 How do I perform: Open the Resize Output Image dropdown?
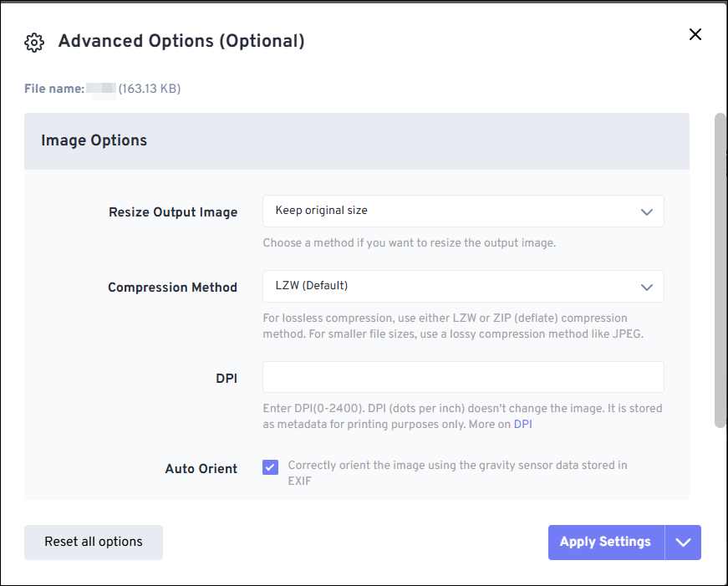click(463, 211)
